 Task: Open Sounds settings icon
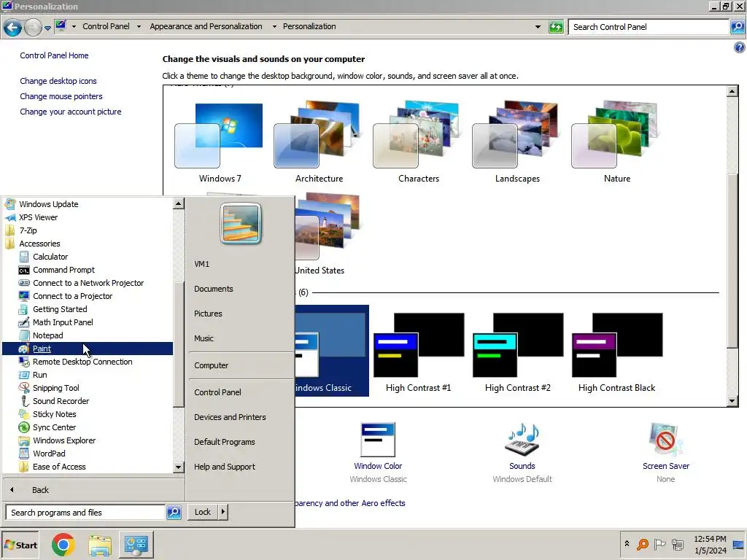[522, 439]
